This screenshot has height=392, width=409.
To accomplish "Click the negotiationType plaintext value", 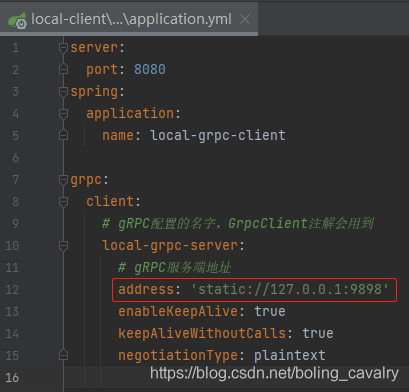I will pos(290,356).
